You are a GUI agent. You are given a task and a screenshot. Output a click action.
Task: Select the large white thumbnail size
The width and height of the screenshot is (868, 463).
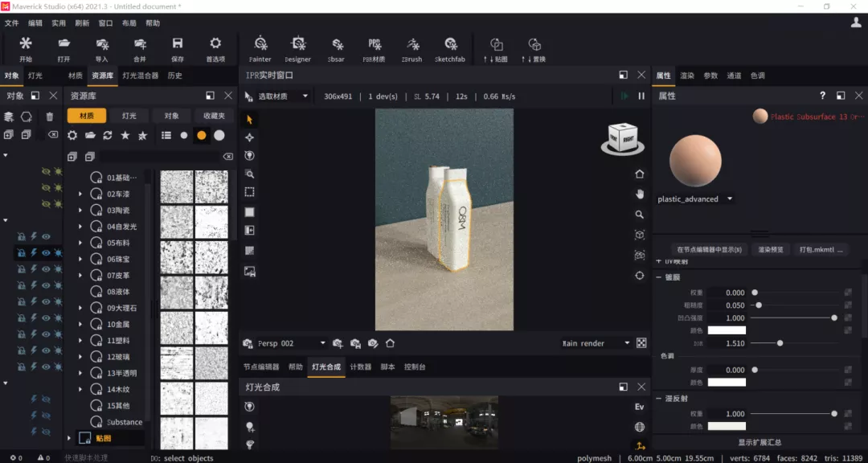coord(219,135)
